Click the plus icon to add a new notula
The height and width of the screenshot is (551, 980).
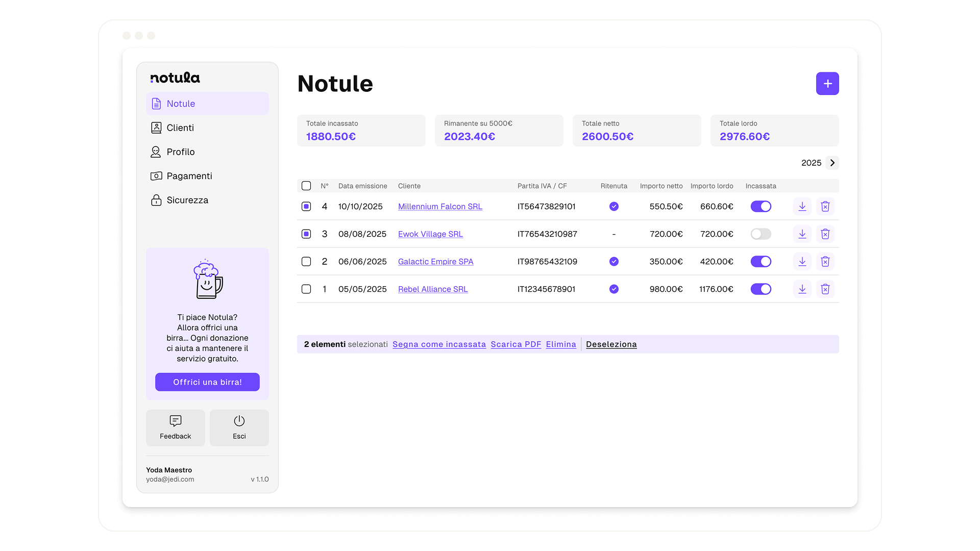point(827,84)
